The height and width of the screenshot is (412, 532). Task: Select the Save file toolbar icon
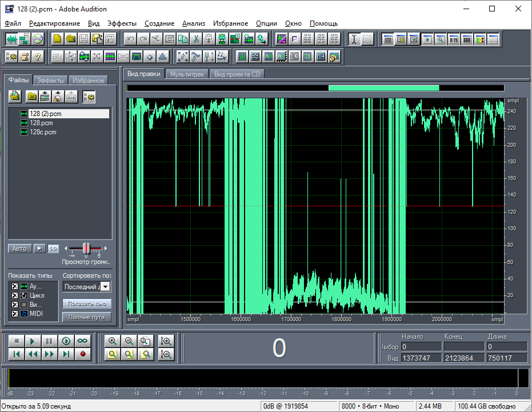[83, 39]
